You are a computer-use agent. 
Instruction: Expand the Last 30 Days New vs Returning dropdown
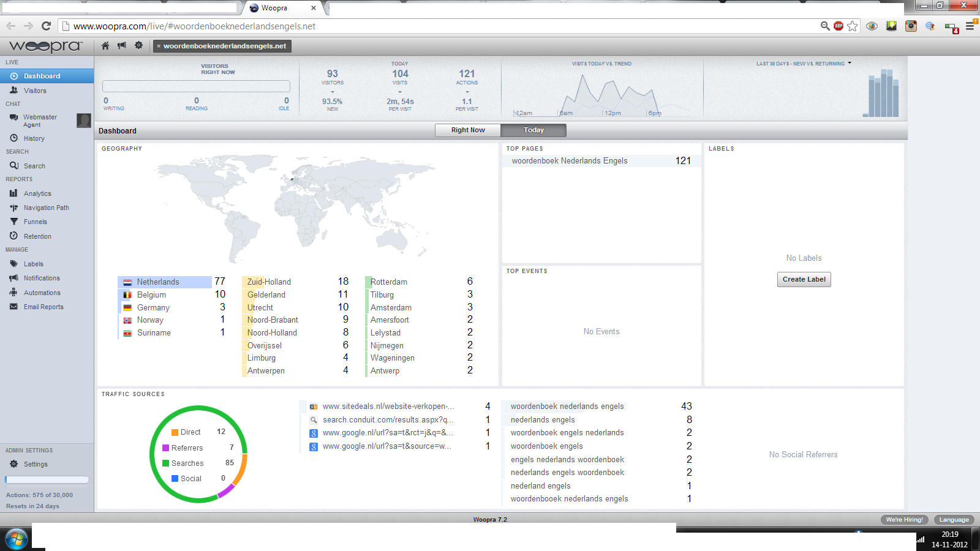point(850,63)
